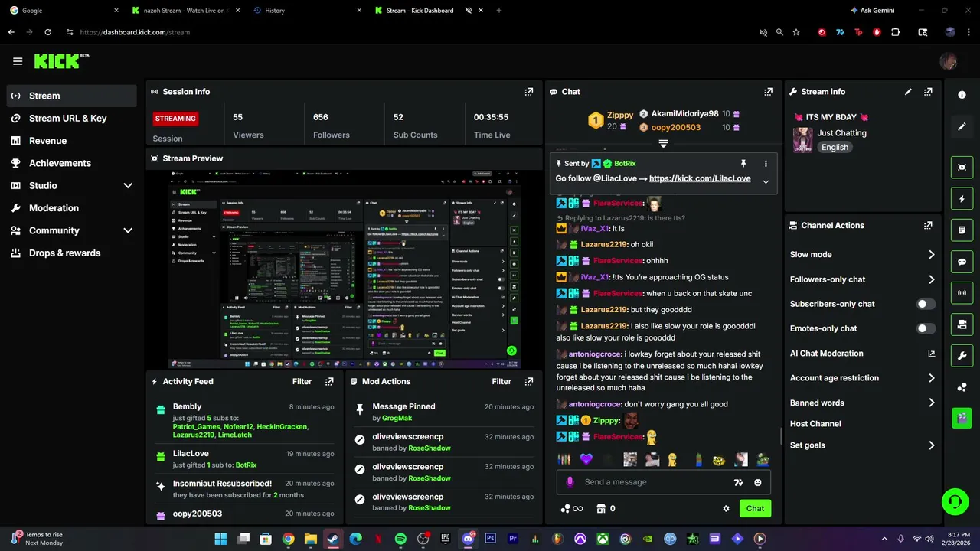Pop out the Mod Actions panel
The height and width of the screenshot is (551, 980).
coord(529,381)
